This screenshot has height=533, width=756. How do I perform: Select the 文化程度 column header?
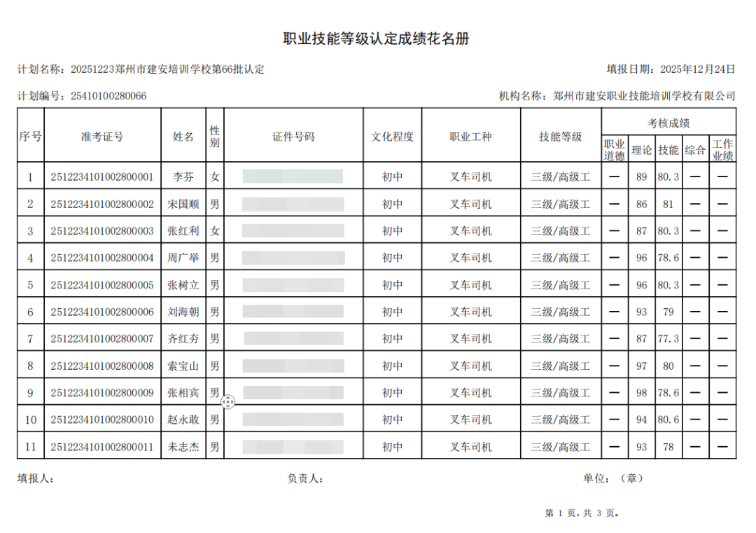point(392,136)
